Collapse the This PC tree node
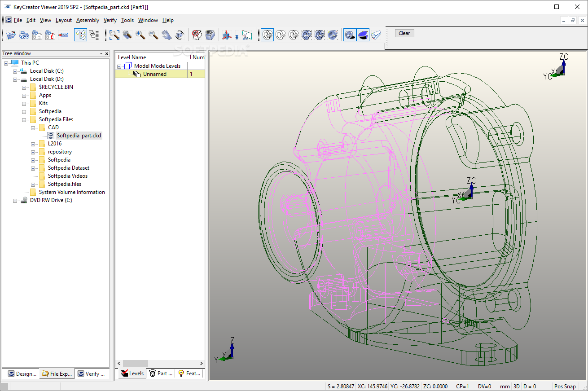Viewport: 588px width, 391px height. (6, 63)
